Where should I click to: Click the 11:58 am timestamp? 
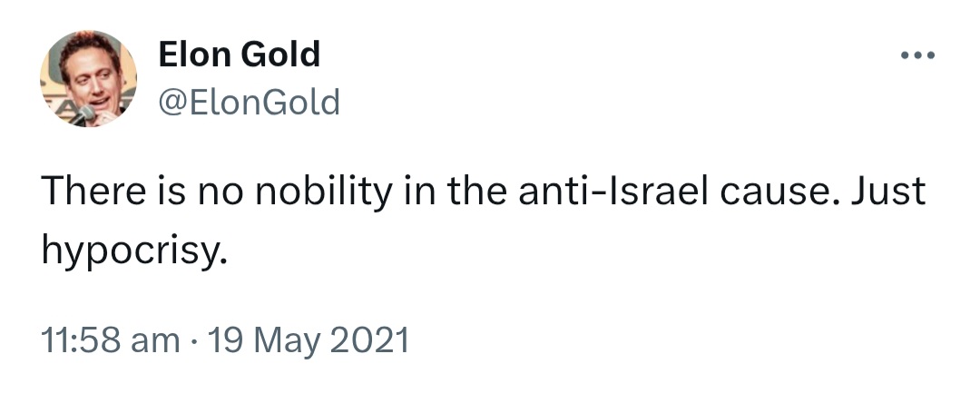point(110,340)
